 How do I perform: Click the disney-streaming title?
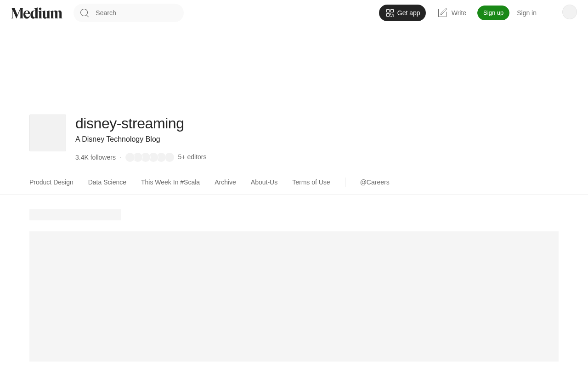[130, 123]
